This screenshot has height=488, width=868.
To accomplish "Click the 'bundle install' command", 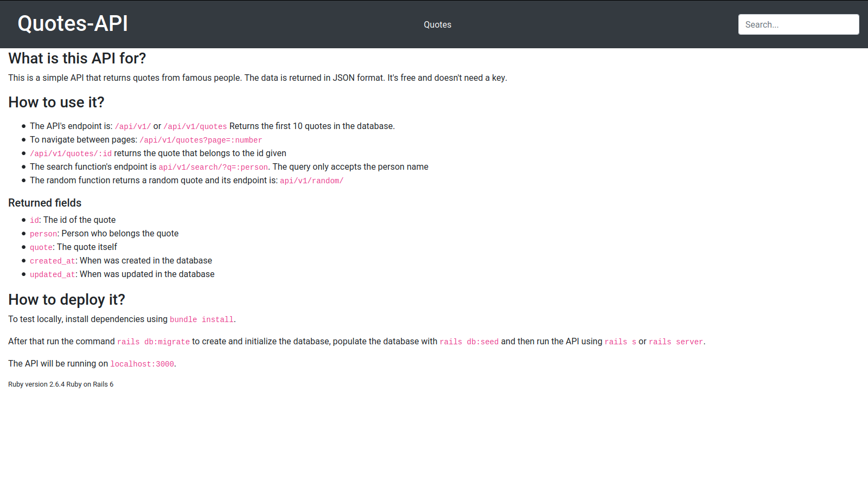I will 202,319.
